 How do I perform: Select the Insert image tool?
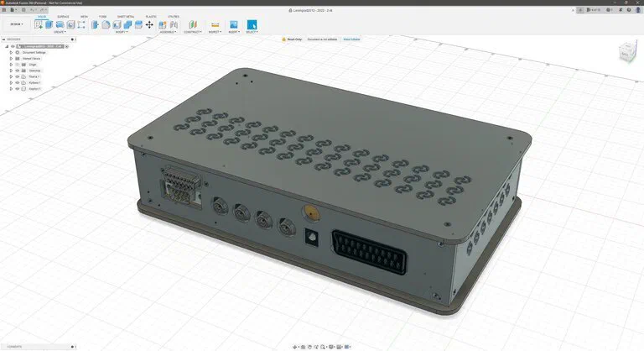[x=234, y=24]
